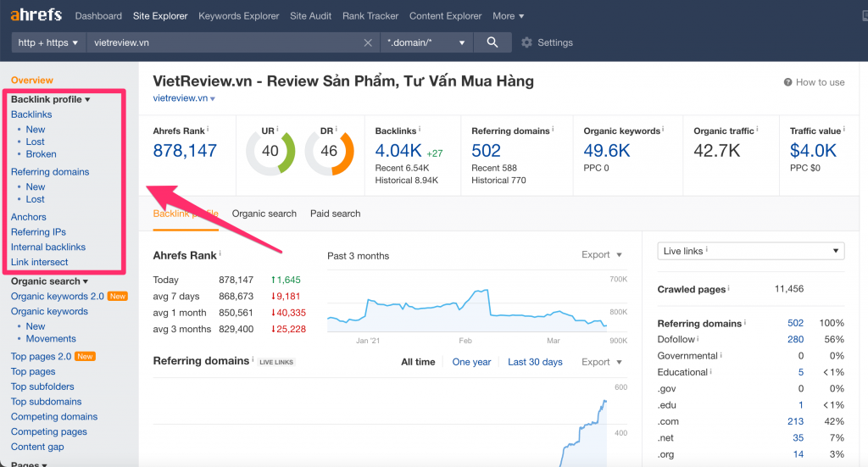Open Organic keywords 2.0 report

[58, 297]
